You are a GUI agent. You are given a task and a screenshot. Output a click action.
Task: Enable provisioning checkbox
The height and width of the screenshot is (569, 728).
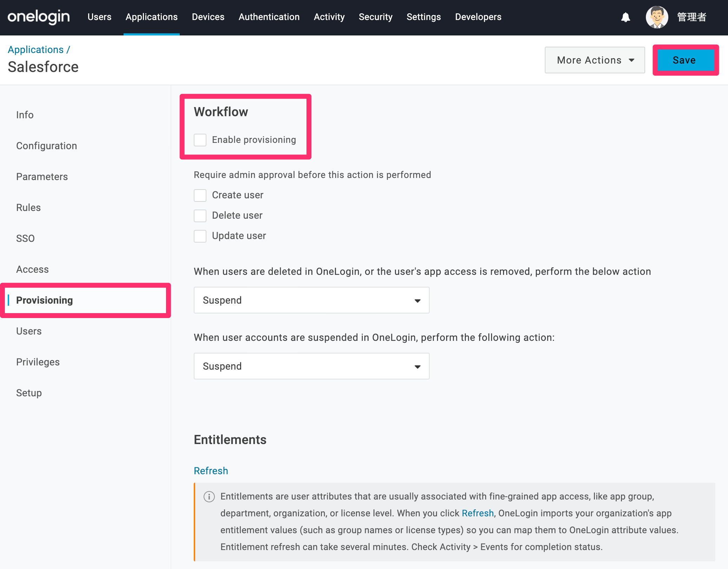pyautogui.click(x=200, y=140)
